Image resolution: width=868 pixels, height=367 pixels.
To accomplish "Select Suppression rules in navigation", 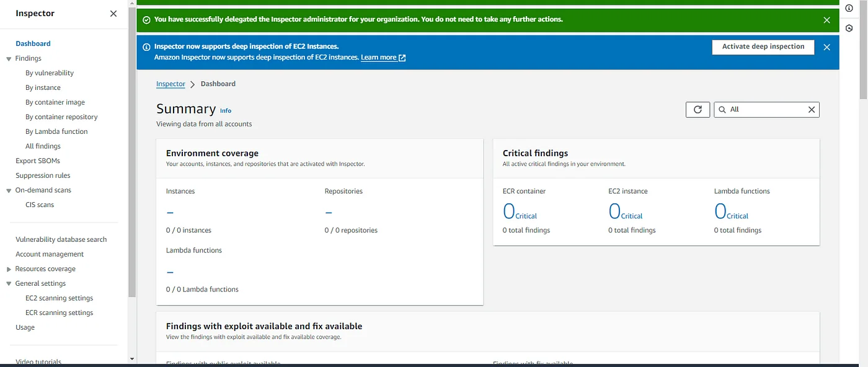I will coord(43,175).
